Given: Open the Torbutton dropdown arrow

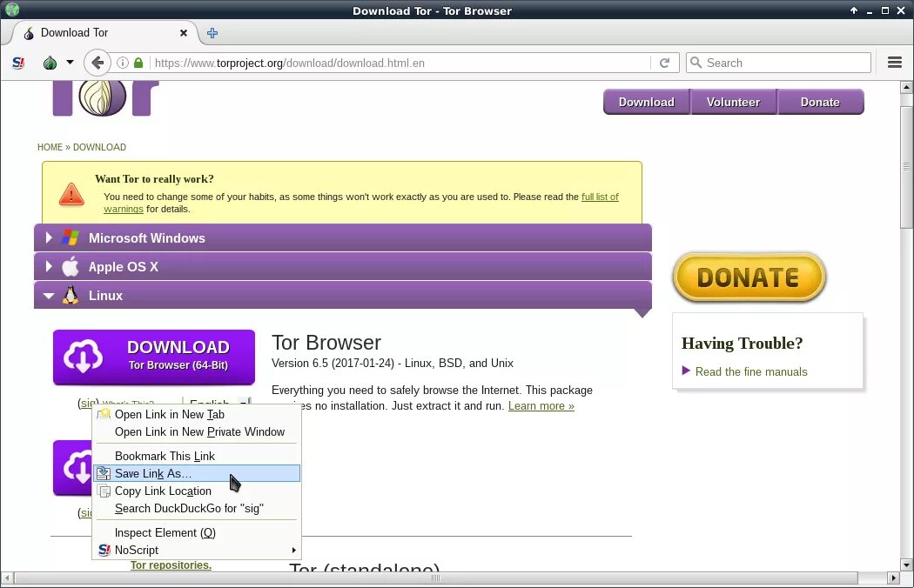Looking at the screenshot, I should (70, 62).
